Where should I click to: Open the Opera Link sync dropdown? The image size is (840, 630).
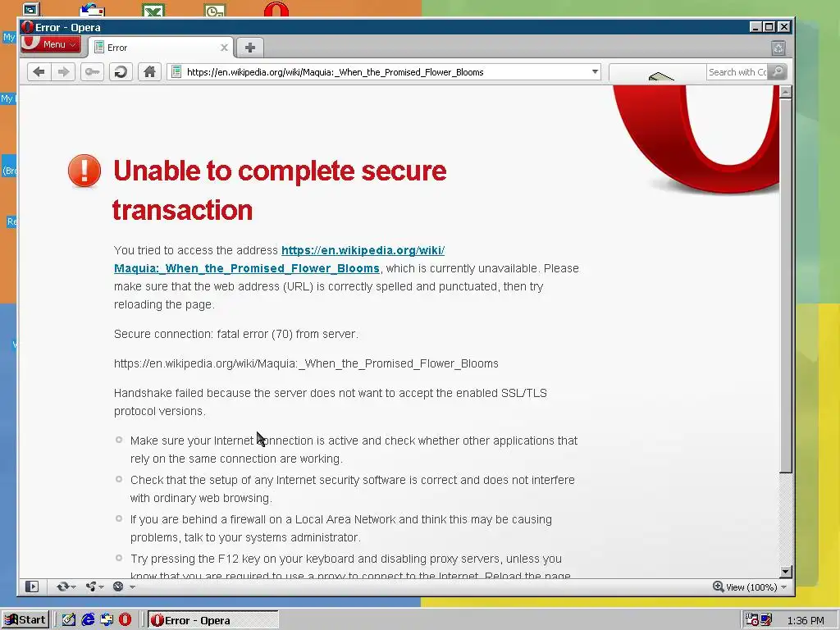point(66,587)
